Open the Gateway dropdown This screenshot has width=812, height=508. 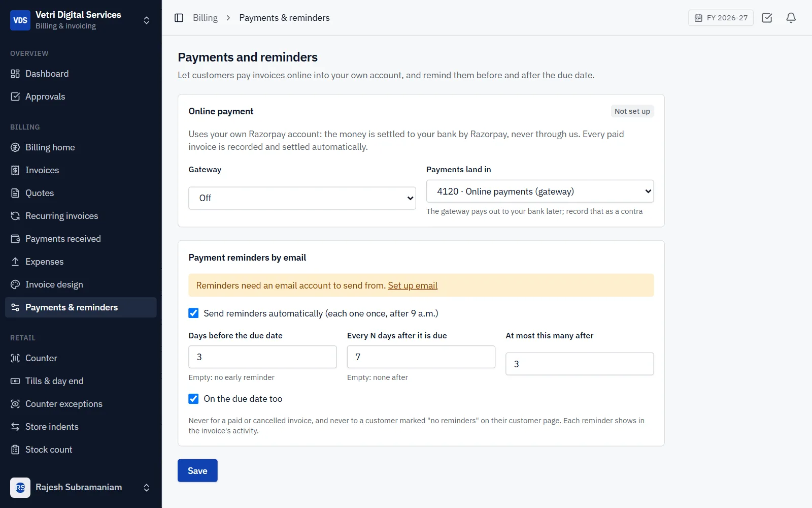[302, 198]
